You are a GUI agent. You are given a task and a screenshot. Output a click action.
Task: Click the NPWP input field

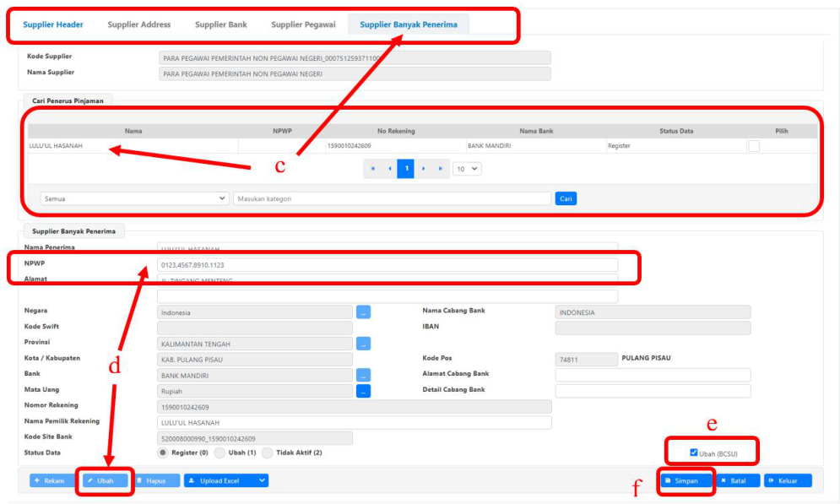coord(387,264)
